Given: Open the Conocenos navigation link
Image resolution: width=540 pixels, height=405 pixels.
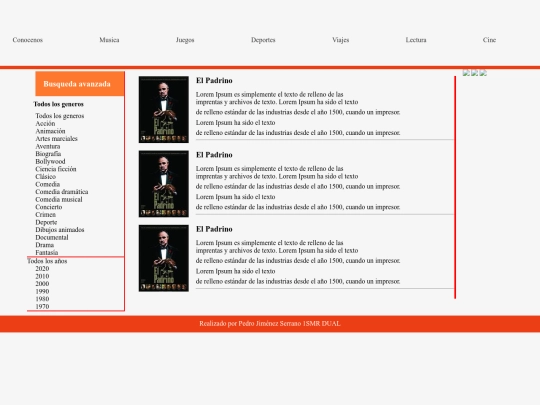Looking at the screenshot, I should [x=28, y=40].
